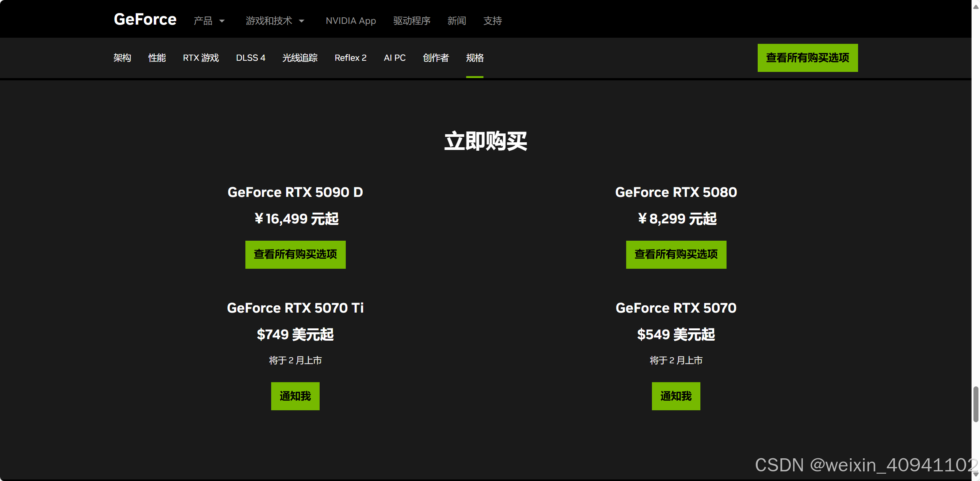Click 通知我 under RTX 5070 Ti

tap(295, 396)
